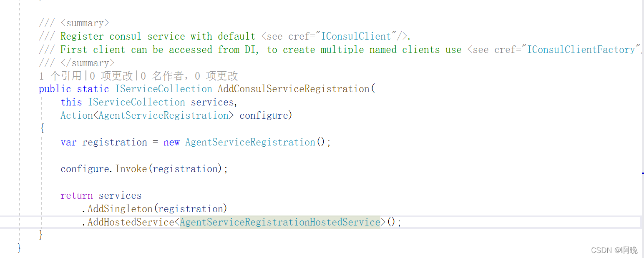644x258 pixels.
Task: Click IConsulClientFactory in the summary comment
Action: pos(581,50)
